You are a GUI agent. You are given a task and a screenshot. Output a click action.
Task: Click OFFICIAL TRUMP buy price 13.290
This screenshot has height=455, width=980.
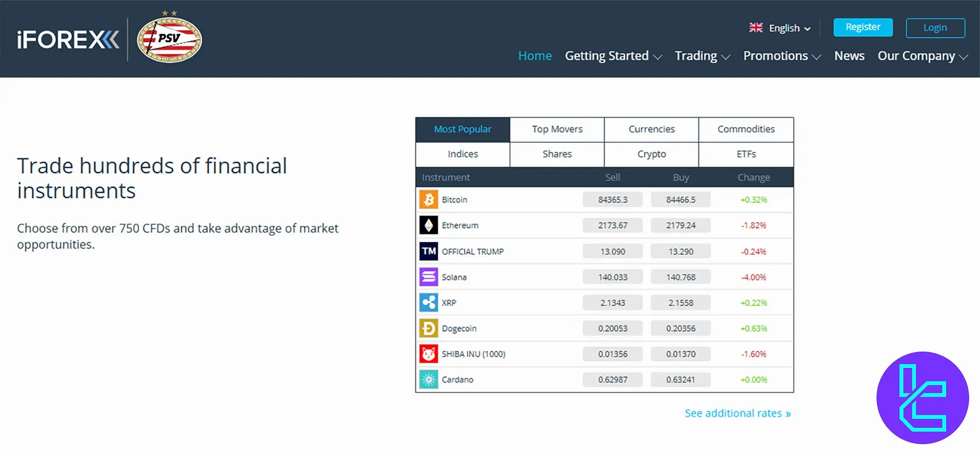681,251
